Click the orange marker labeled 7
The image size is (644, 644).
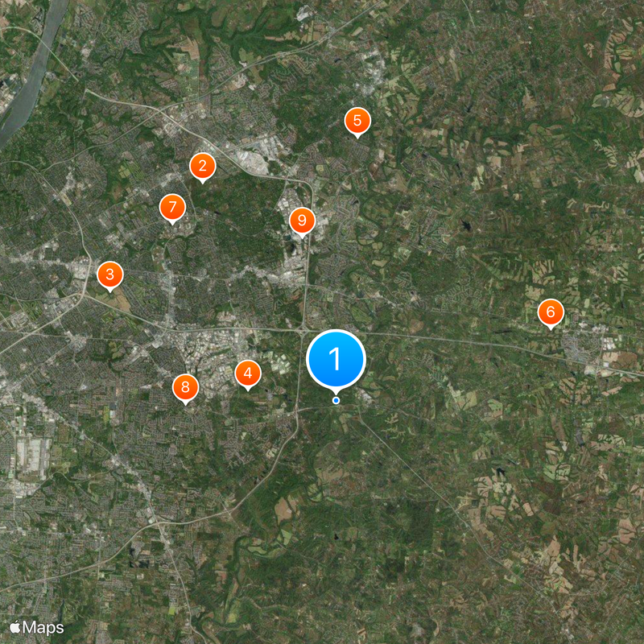(x=172, y=208)
